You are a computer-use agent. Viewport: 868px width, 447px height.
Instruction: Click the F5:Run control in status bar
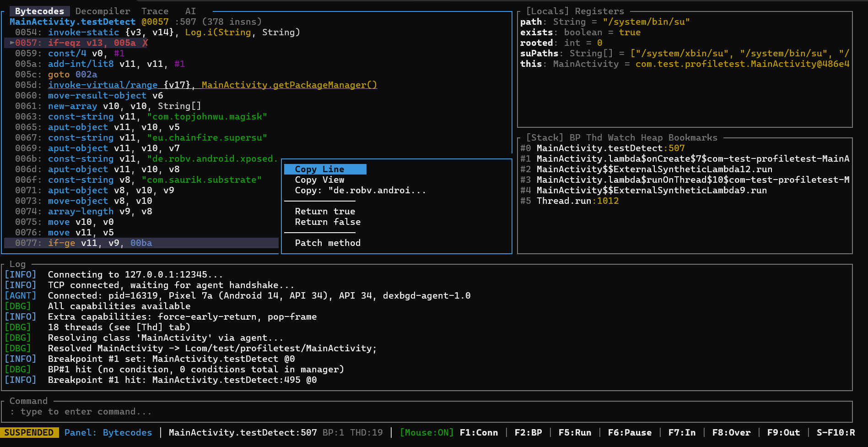pos(574,432)
